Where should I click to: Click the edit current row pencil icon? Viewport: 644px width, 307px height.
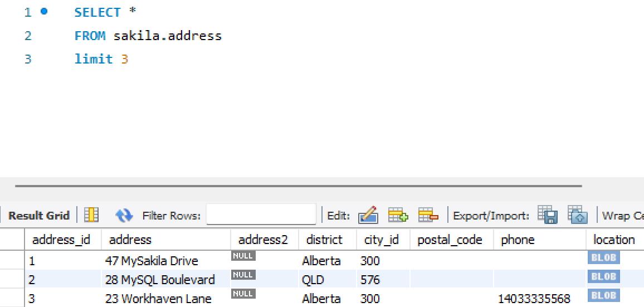pos(368,215)
